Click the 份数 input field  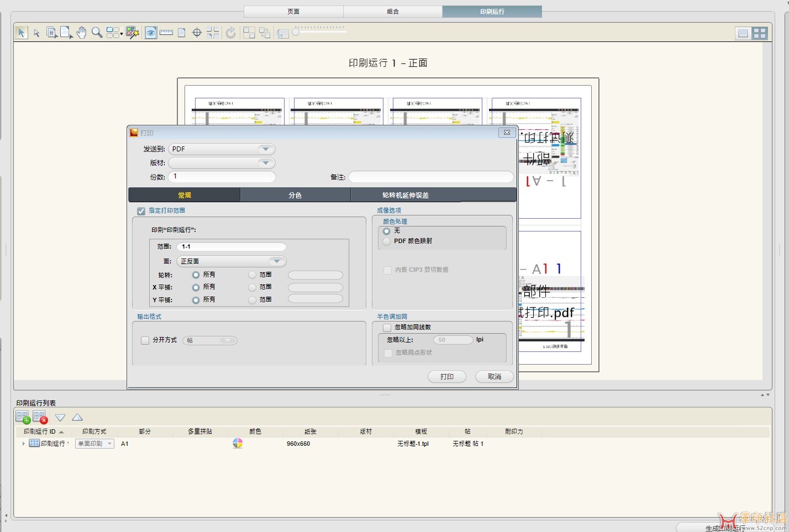[x=222, y=177]
